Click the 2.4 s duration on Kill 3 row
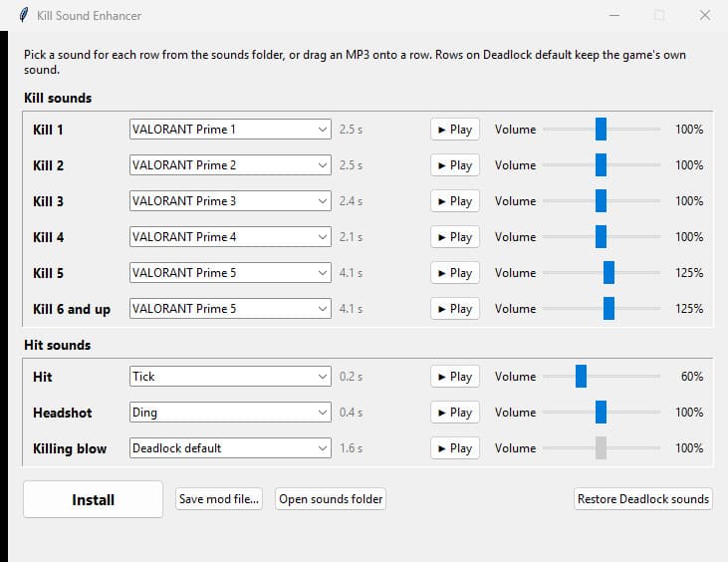The image size is (728, 562). pyautogui.click(x=351, y=201)
